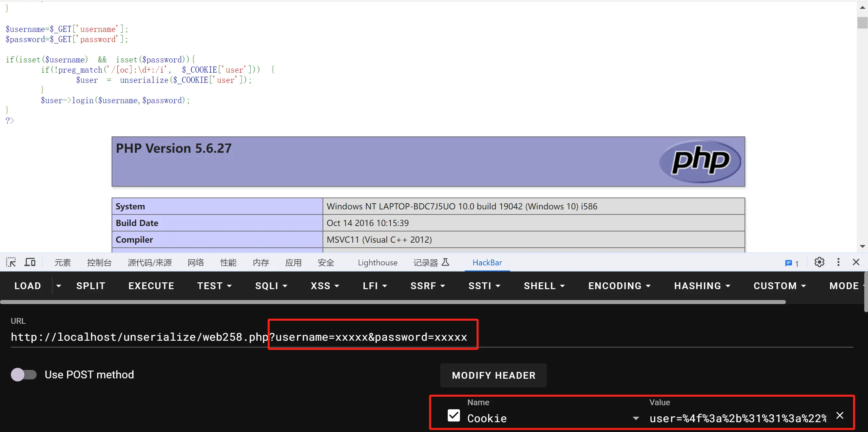Open DevTools settings gear icon

[x=819, y=262]
